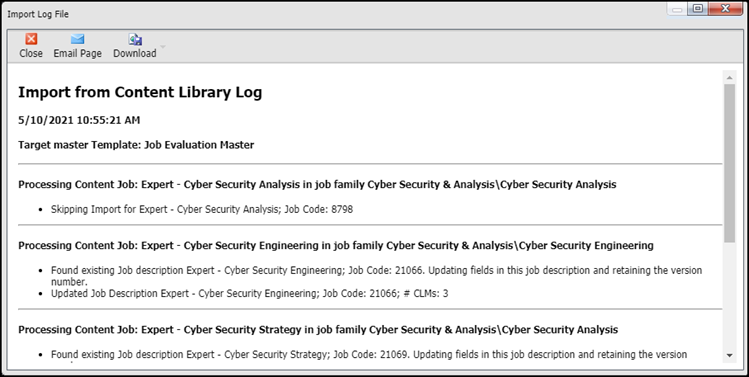Click the red Close icon in toolbar
This screenshot has height=377, width=749.
[31, 39]
